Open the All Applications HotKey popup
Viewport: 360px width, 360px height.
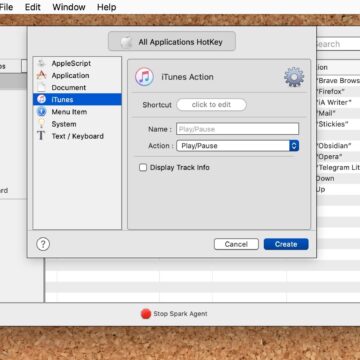point(172,41)
